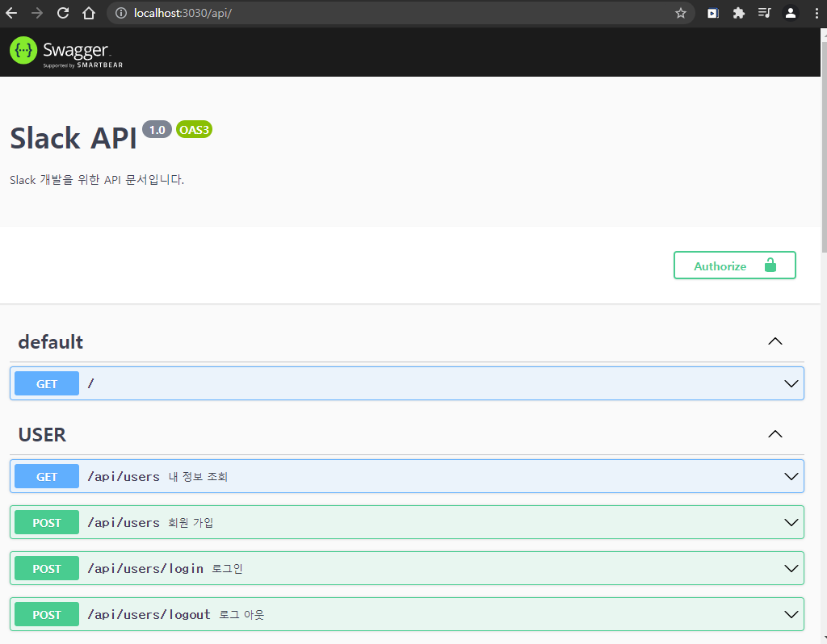The height and width of the screenshot is (644, 827).
Task: Click the USER section heading
Action: coord(42,435)
